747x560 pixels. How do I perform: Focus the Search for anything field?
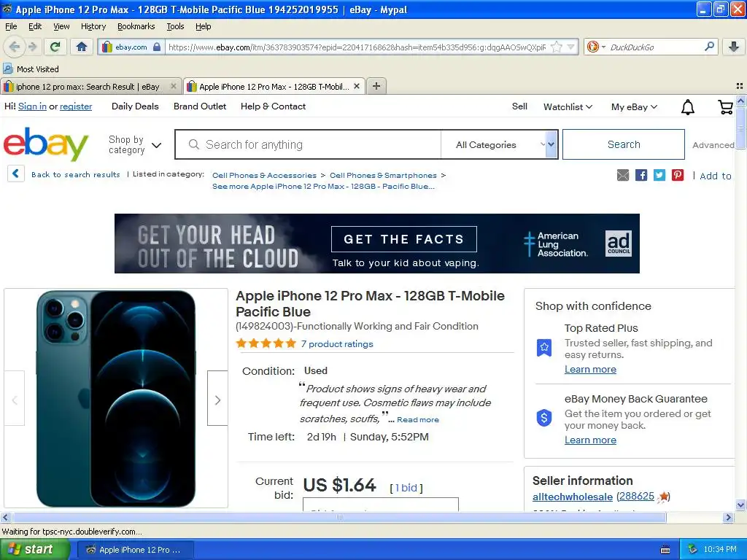pos(307,144)
